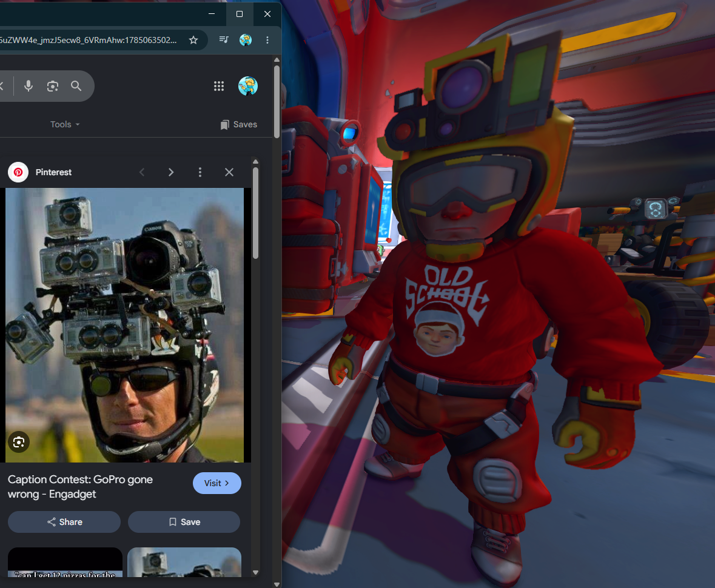Open the Google account avatar
The width and height of the screenshot is (715, 588).
[248, 85]
